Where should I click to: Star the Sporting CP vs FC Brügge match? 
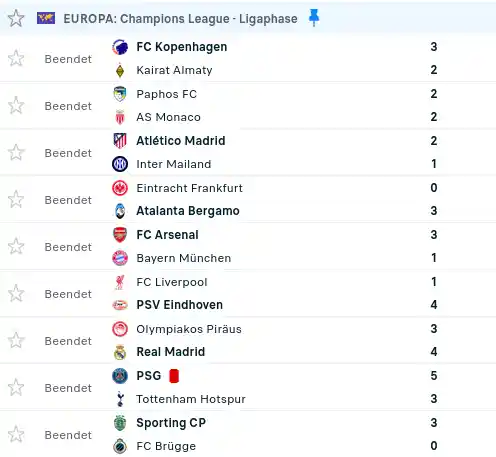coord(16,434)
